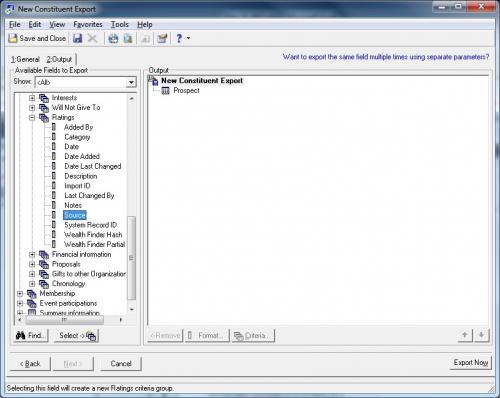Open the Help menu

pyautogui.click(x=145, y=24)
